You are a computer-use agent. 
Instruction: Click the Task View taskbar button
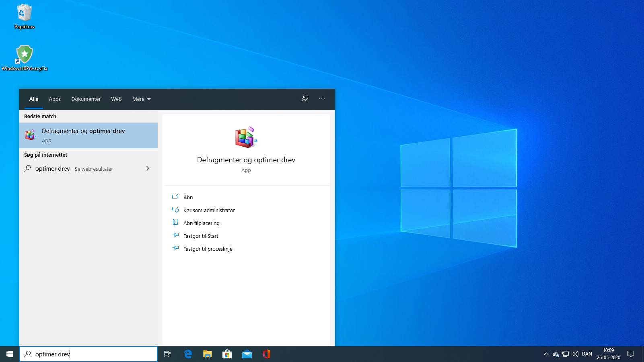click(167, 354)
